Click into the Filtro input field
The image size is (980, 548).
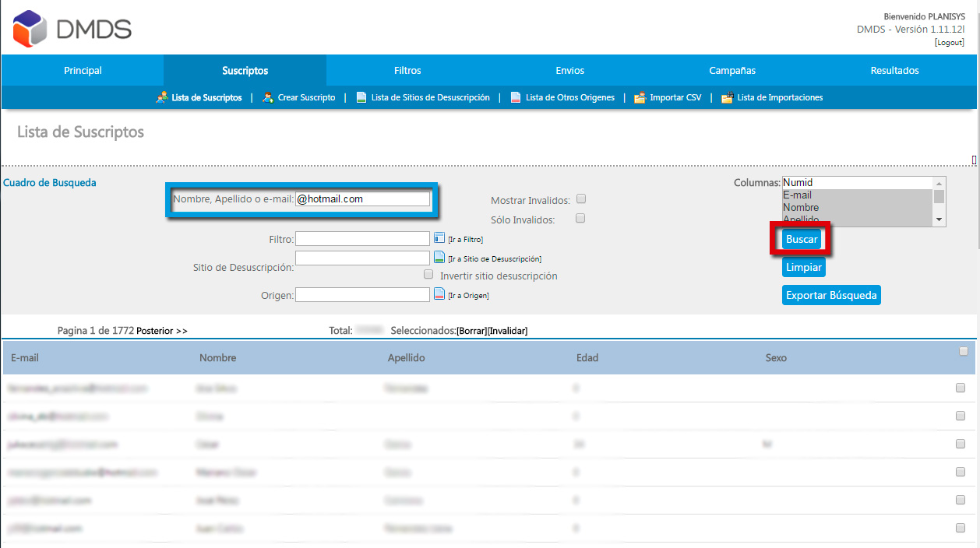point(362,238)
